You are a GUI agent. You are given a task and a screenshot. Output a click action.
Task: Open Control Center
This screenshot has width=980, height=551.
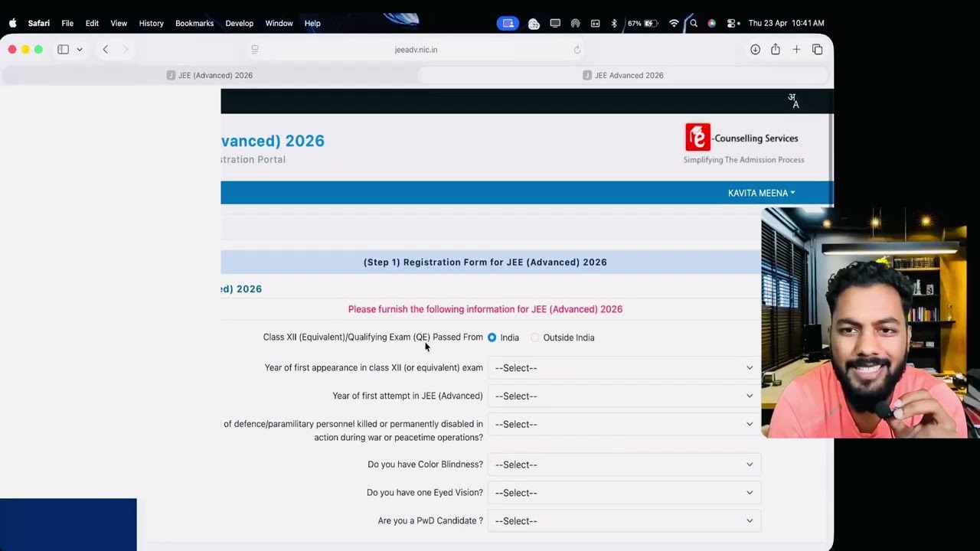(x=731, y=23)
